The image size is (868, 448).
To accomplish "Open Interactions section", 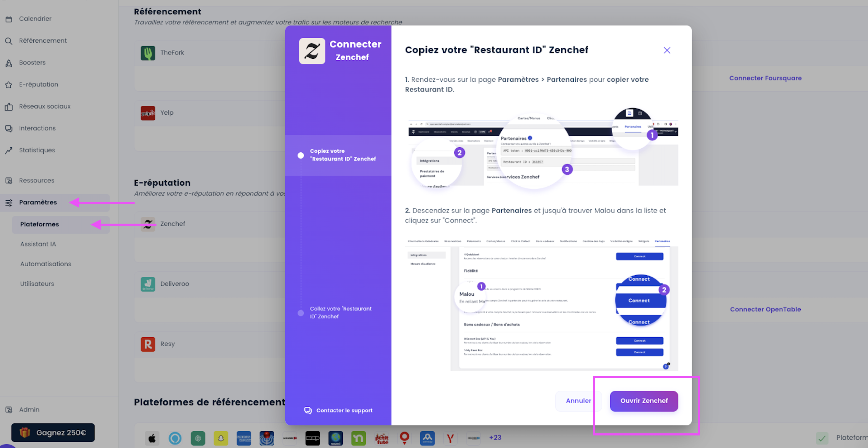I will pos(37,128).
